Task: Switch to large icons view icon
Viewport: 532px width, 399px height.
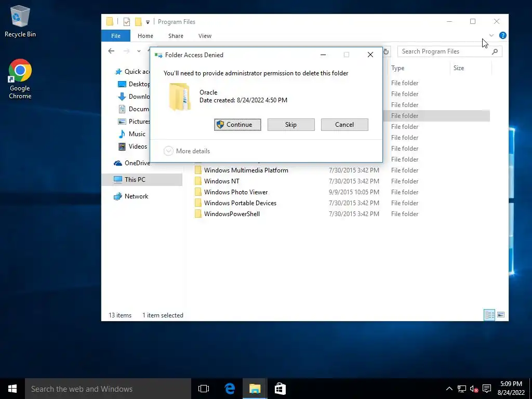Action: [501, 315]
